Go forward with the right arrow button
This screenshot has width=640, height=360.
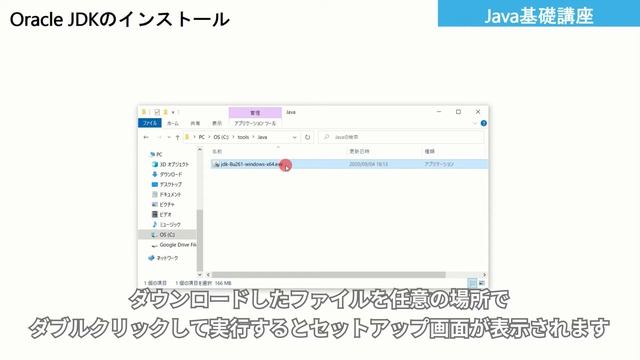click(159, 137)
